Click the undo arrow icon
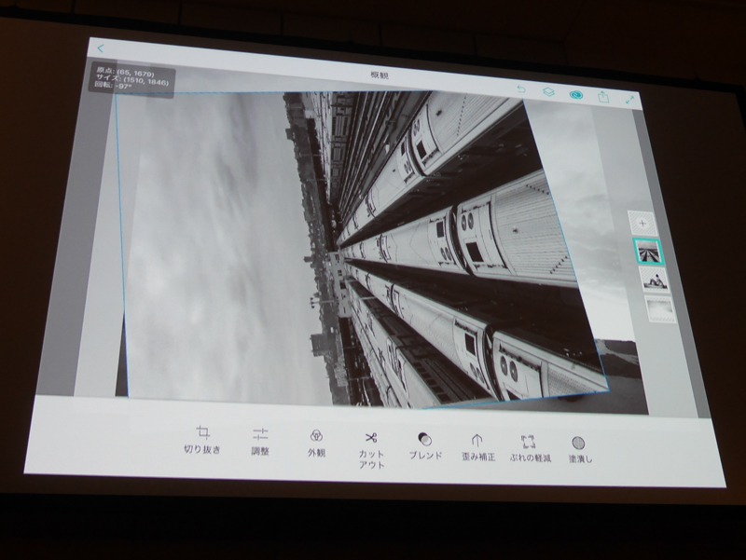Image resolution: width=746 pixels, height=560 pixels. [520, 89]
